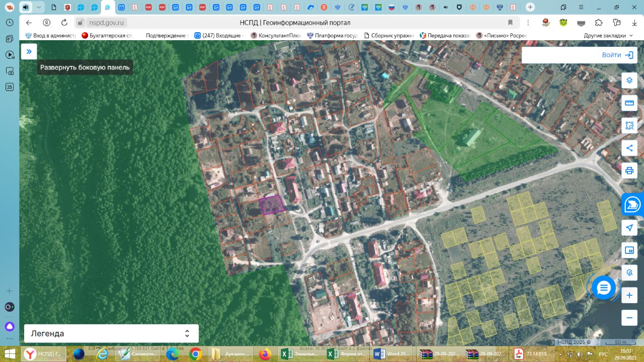Activate the area search selection tool
Screen dimensions: 644x362
pyautogui.click(x=629, y=126)
